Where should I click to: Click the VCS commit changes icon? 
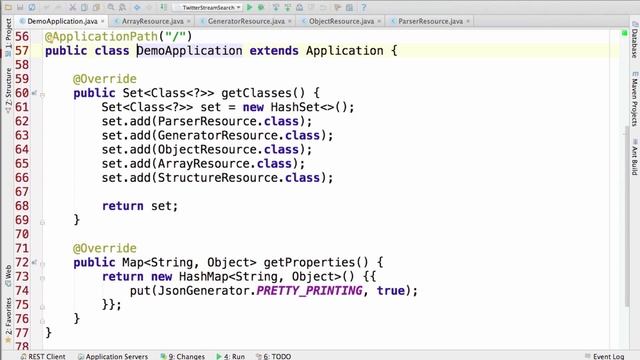coord(288,7)
